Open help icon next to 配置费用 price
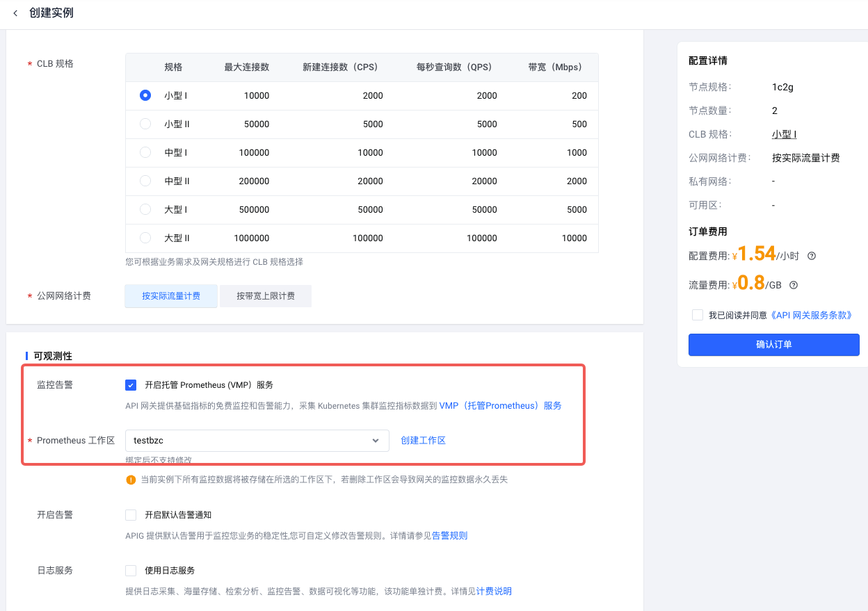868x611 pixels. [811, 256]
